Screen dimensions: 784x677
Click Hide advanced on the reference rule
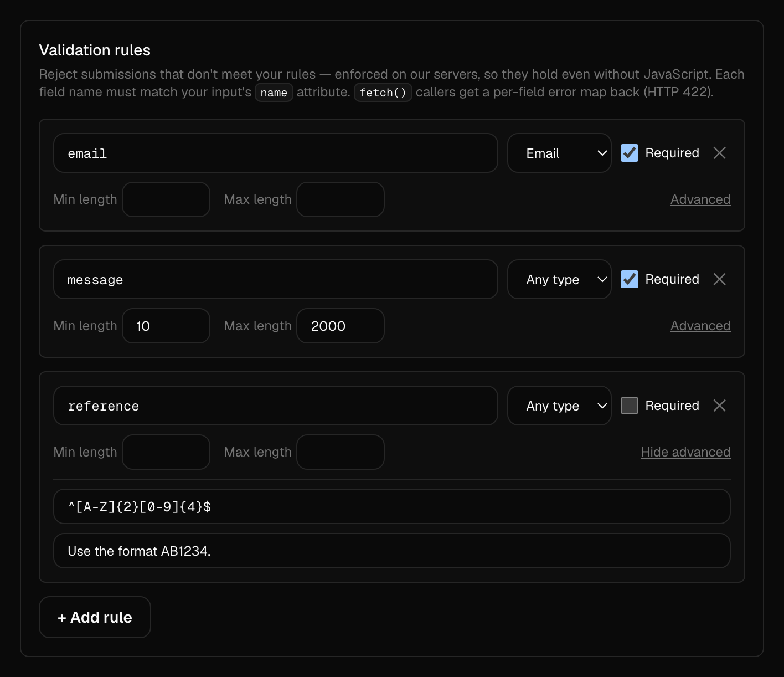pos(685,452)
